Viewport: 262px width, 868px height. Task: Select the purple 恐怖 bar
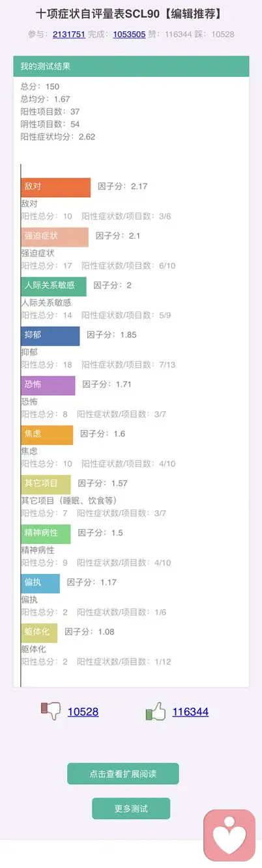click(x=48, y=385)
